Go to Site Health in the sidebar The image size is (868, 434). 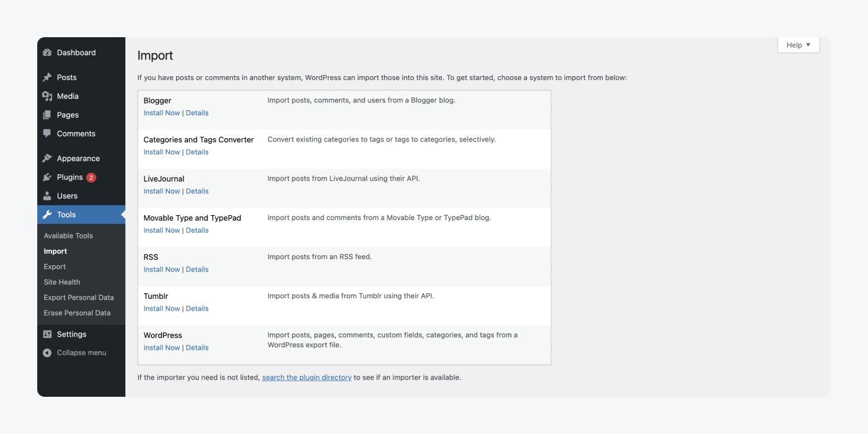coord(62,281)
